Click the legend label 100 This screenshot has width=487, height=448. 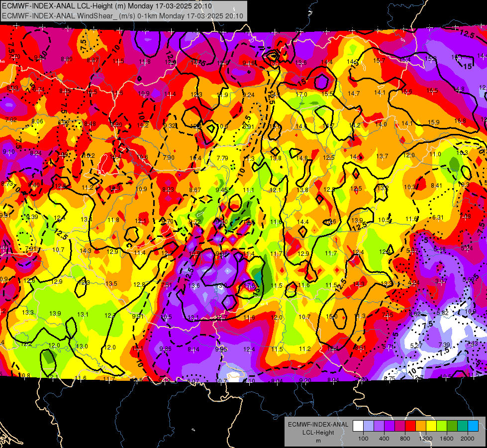click(363, 439)
